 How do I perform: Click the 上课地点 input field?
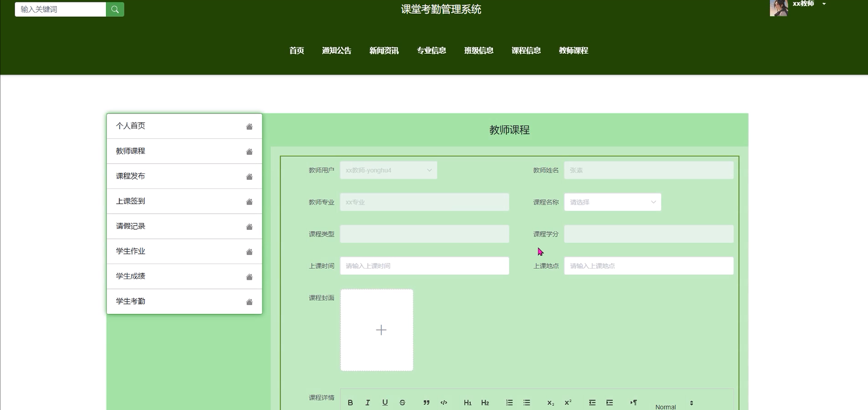click(648, 266)
